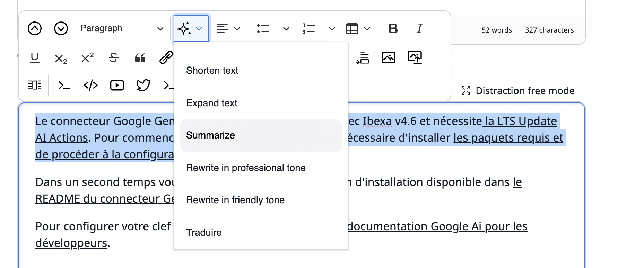Viewport: 644px width, 268px height.
Task: Choose Rewrite in professional tone
Action: 246,168
